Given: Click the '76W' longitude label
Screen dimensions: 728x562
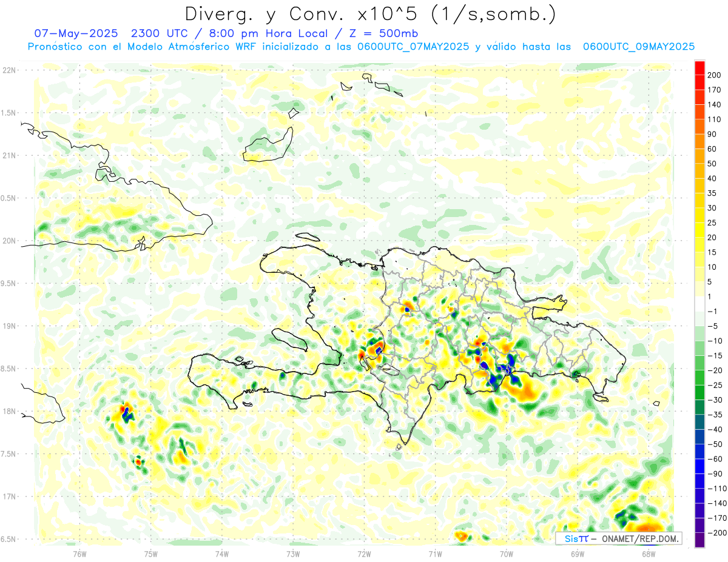Looking at the screenshot, I should [79, 554].
